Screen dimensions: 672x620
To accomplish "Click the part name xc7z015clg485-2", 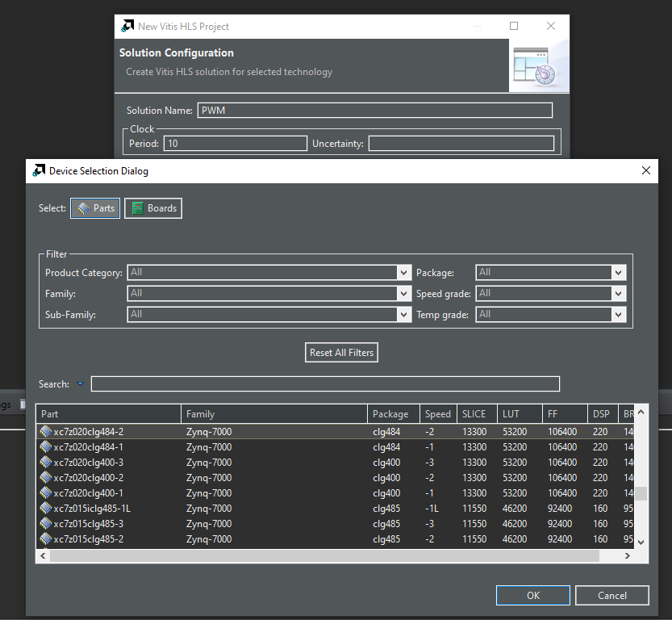I will (x=88, y=539).
